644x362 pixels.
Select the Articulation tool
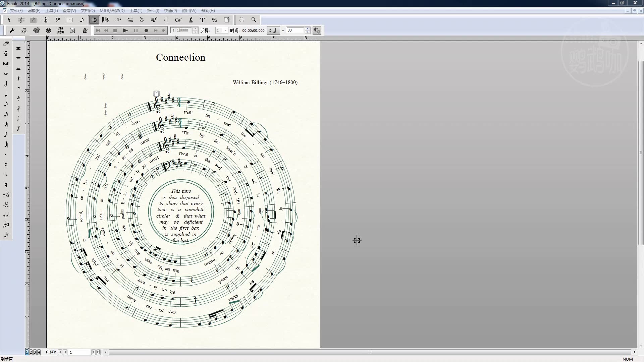(x=142, y=20)
